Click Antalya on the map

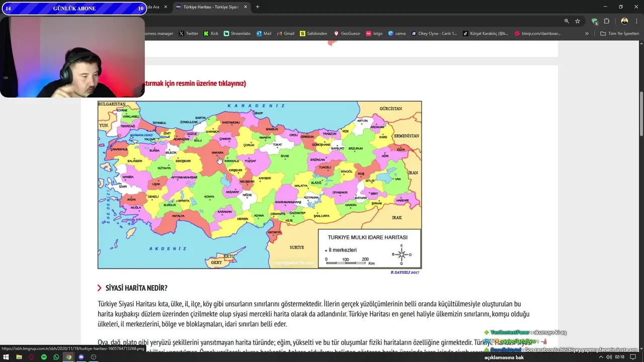pos(179,216)
